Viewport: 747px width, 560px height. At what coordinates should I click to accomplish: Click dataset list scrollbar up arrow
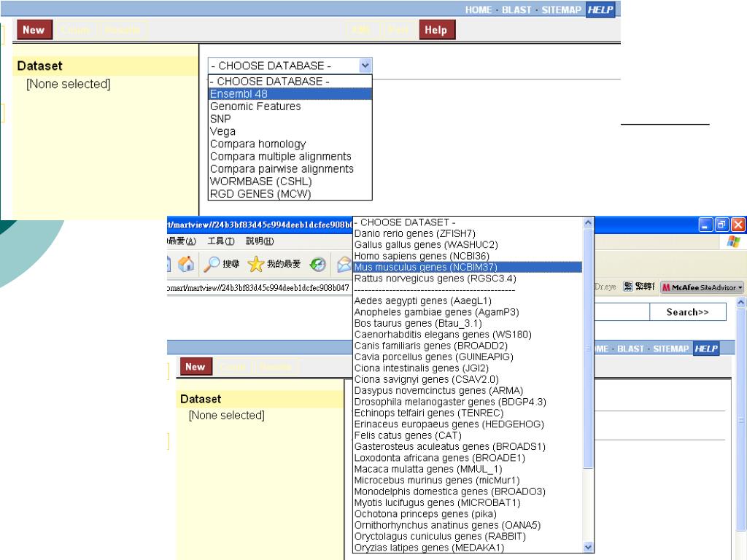point(588,222)
